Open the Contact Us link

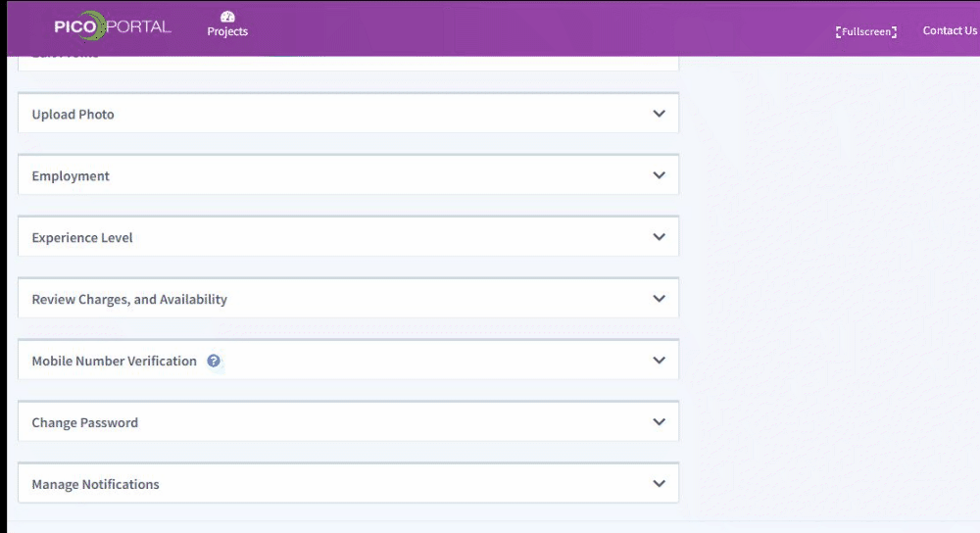pyautogui.click(x=949, y=30)
